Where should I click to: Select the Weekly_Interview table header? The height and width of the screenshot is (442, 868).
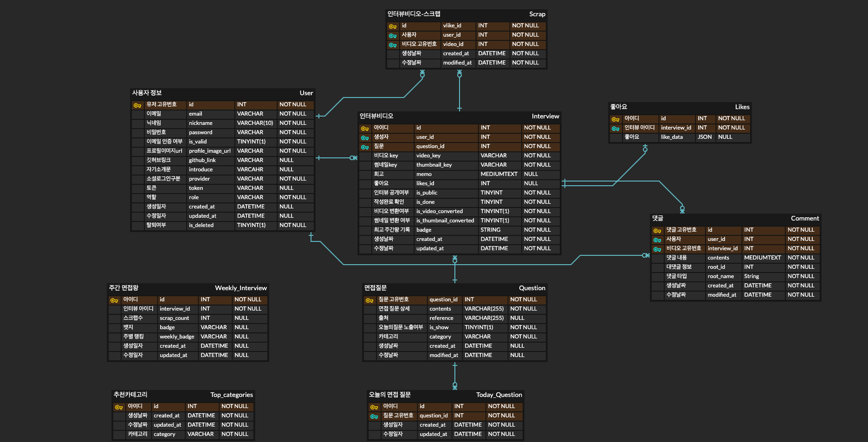click(188, 288)
